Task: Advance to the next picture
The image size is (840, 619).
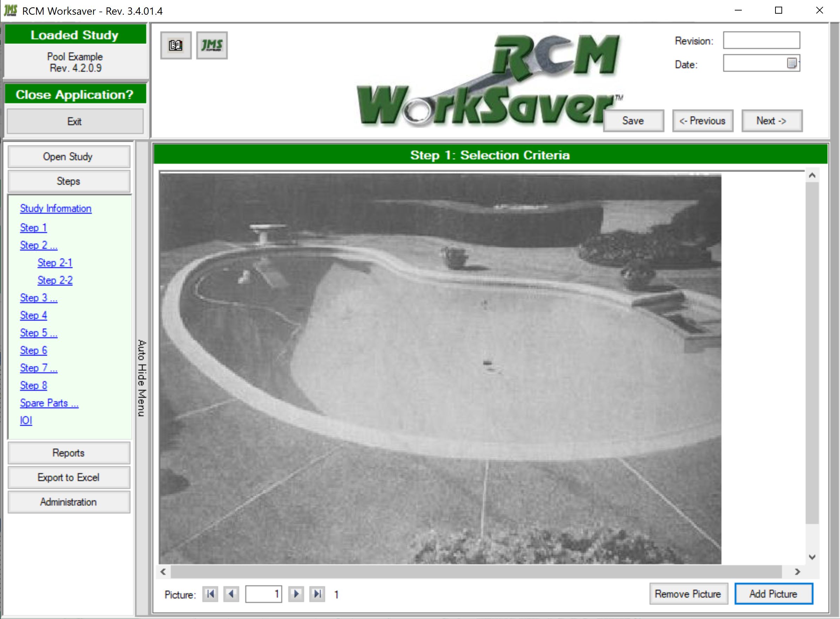Action: [x=296, y=594]
